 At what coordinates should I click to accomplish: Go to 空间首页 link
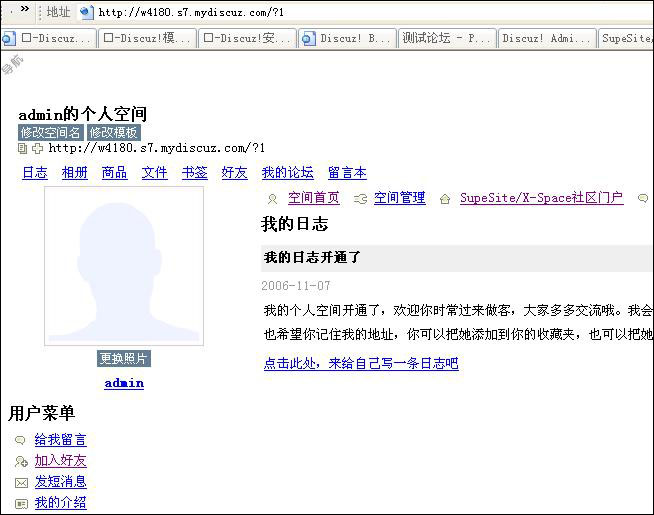point(314,198)
